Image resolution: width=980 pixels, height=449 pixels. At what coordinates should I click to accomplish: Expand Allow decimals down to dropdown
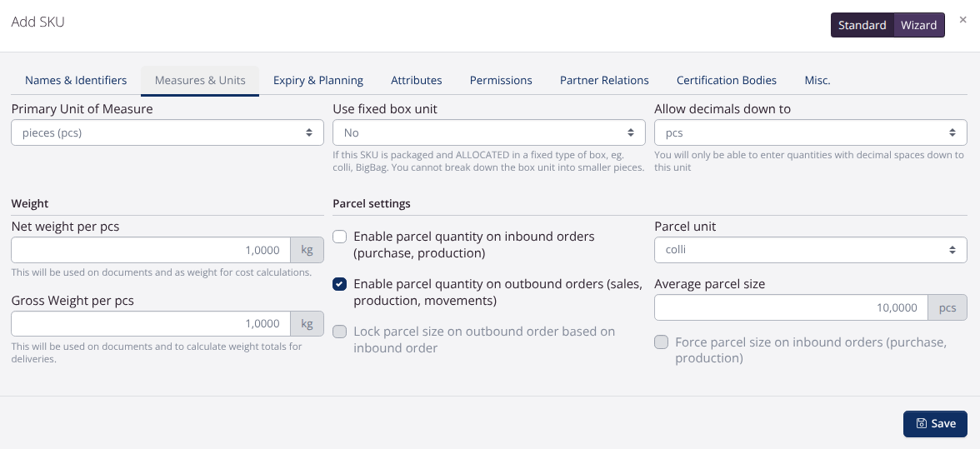click(810, 132)
